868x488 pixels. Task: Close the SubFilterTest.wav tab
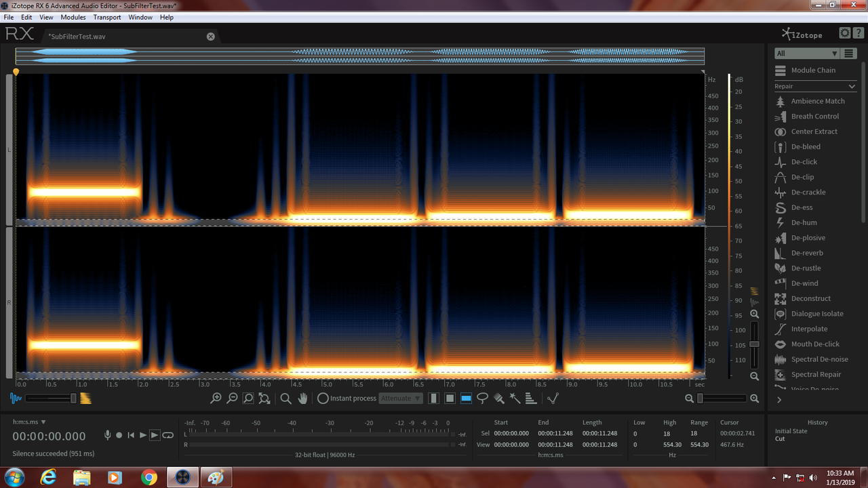[211, 37]
